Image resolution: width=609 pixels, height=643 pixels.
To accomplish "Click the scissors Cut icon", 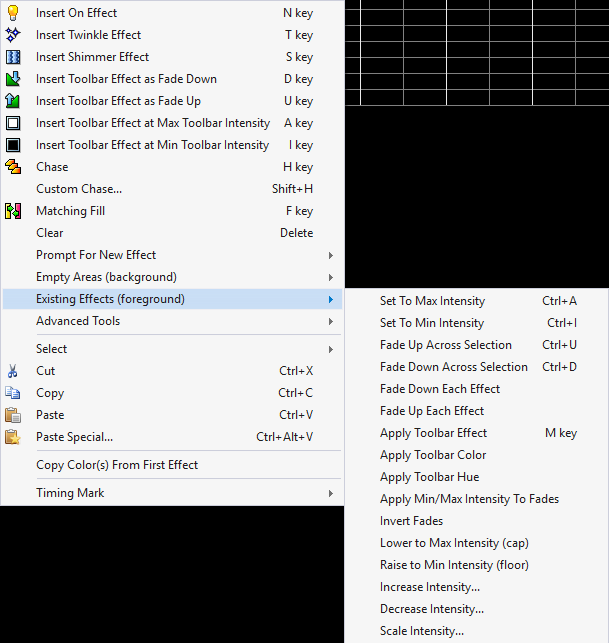I will [x=12, y=371].
